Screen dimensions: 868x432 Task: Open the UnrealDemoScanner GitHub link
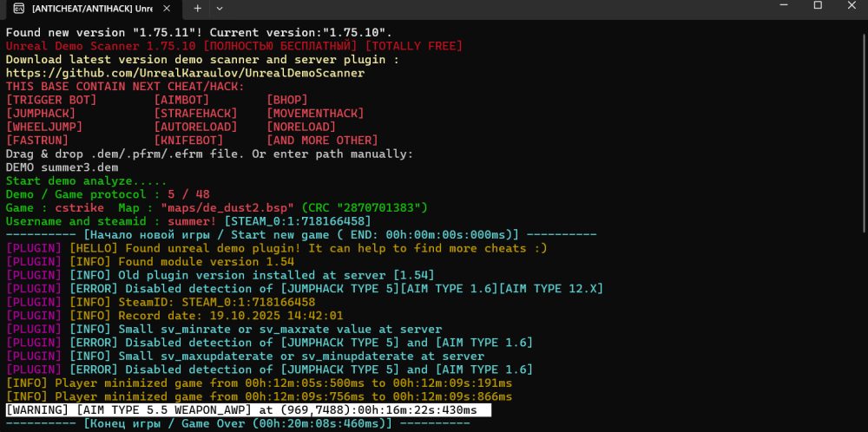(185, 73)
